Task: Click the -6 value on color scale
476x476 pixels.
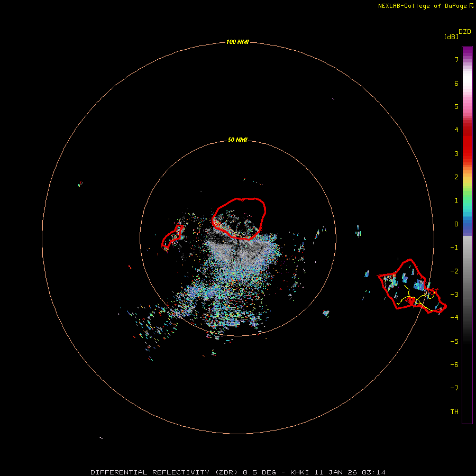Action: point(454,365)
